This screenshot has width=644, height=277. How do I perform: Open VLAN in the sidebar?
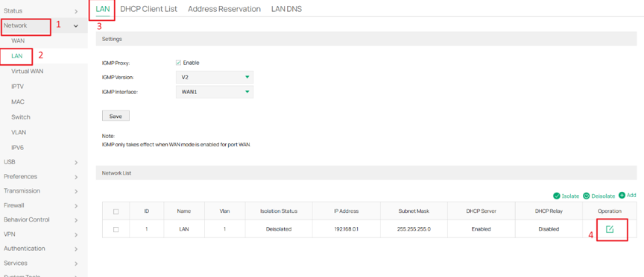pyautogui.click(x=19, y=132)
